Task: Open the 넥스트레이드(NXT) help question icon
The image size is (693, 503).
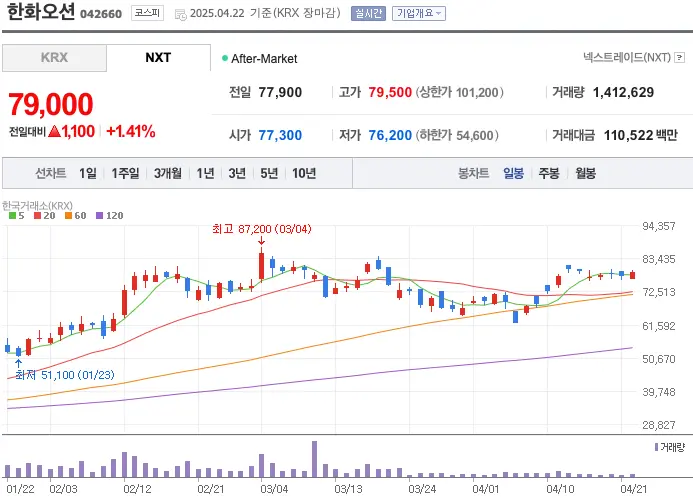Action: tap(680, 57)
